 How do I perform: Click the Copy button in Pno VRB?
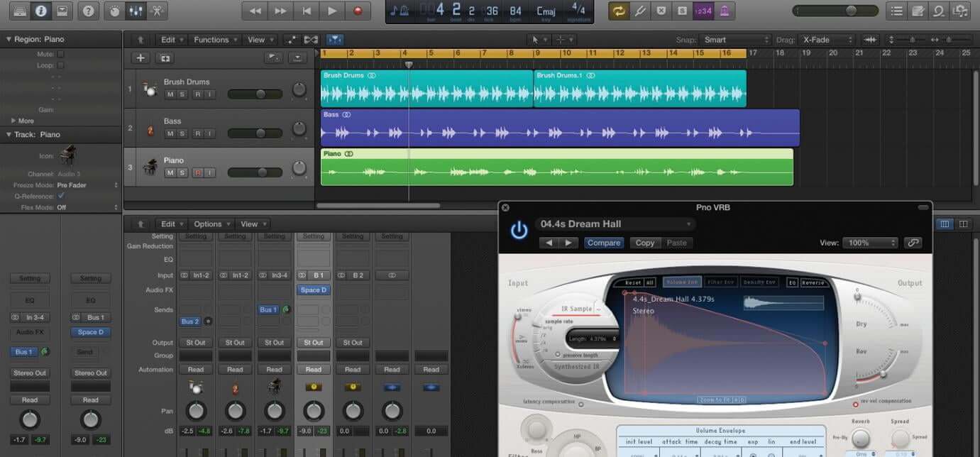click(x=645, y=243)
